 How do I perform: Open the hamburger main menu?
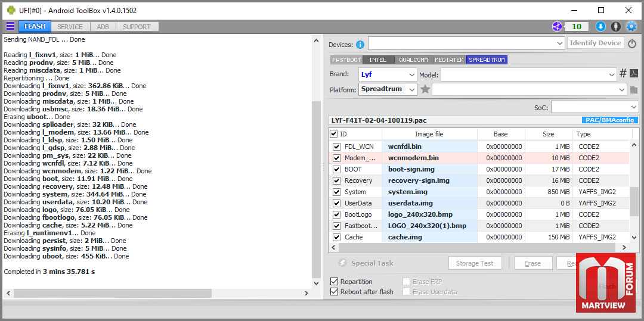[x=10, y=27]
